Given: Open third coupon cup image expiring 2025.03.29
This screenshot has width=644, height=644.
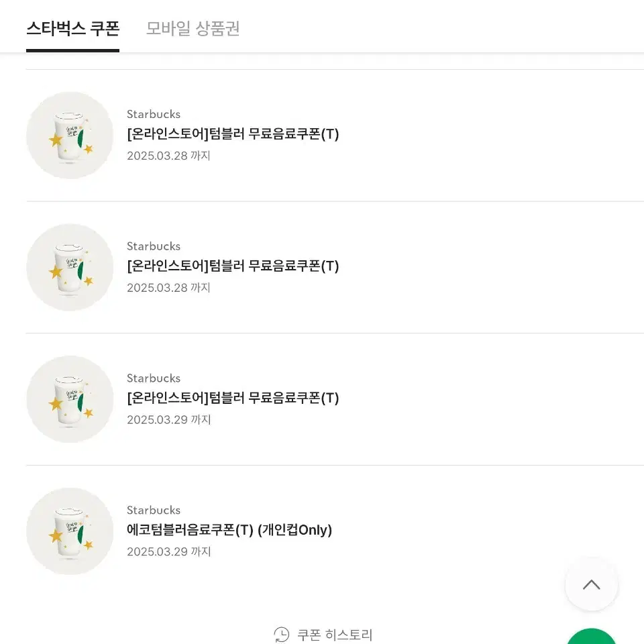Looking at the screenshot, I should coord(70,399).
